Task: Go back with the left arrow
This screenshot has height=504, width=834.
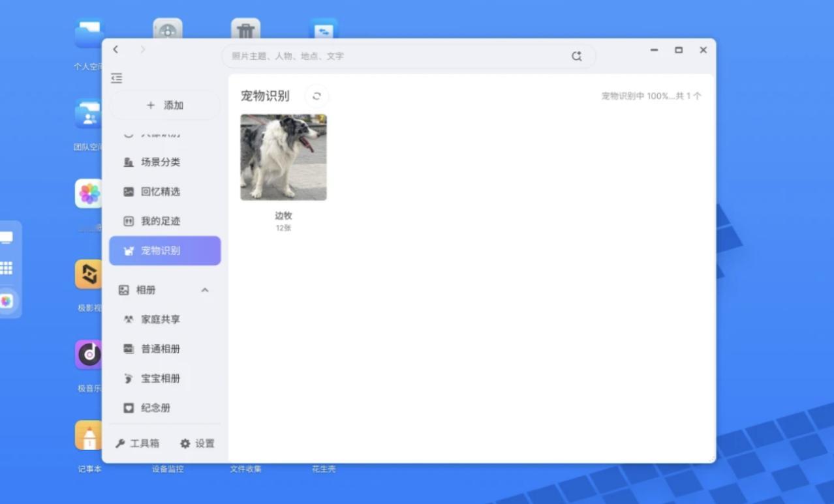Action: pos(116,50)
